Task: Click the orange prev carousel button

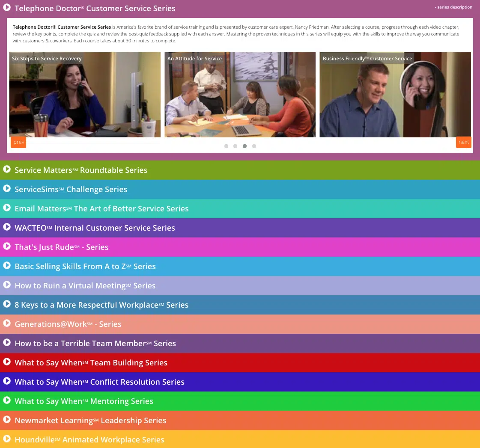Action: (18, 142)
